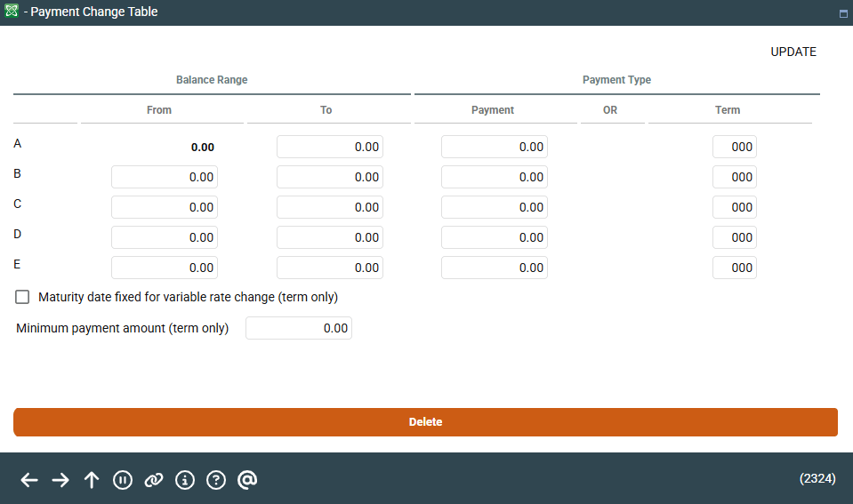Click row C Payment input field
Viewport: 853px width, 504px height.
pyautogui.click(x=494, y=207)
